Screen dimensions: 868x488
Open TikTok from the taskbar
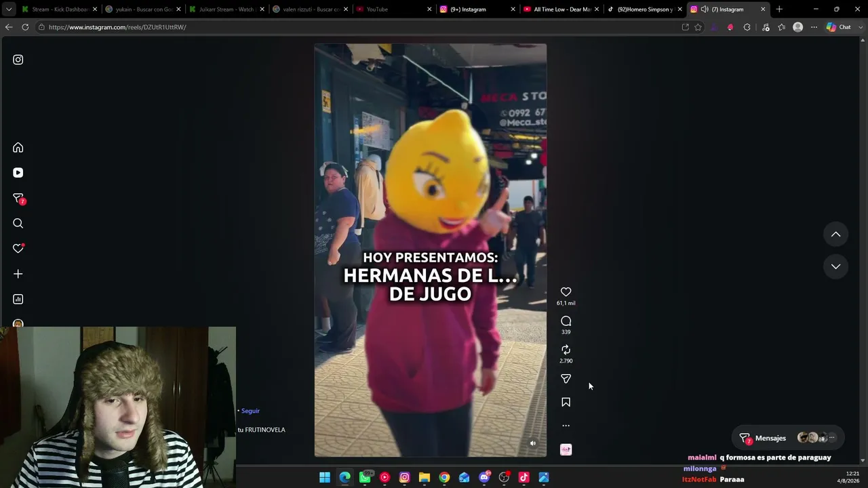click(x=524, y=477)
